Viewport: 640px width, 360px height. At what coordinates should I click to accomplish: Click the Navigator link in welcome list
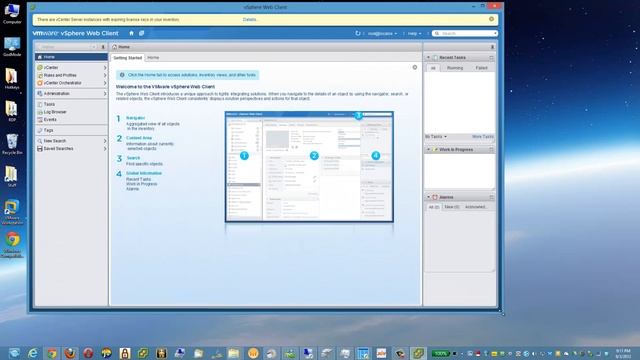point(136,118)
